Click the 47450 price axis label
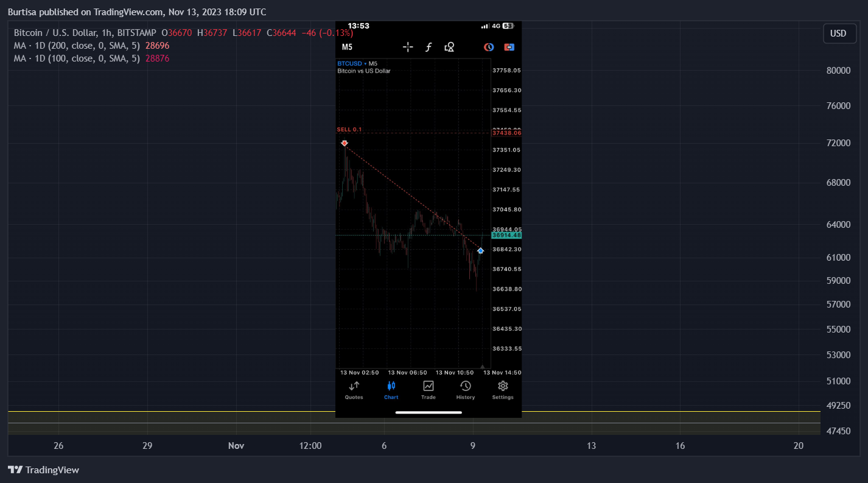868x483 pixels. [x=838, y=431]
